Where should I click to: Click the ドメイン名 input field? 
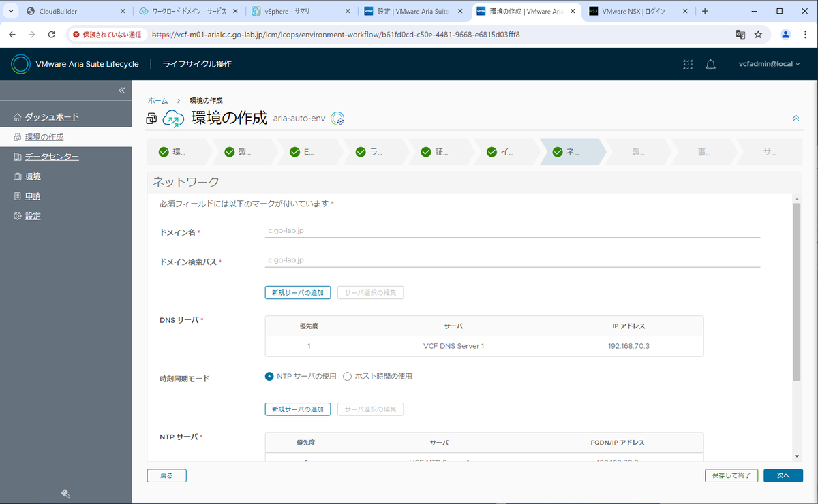(x=513, y=231)
